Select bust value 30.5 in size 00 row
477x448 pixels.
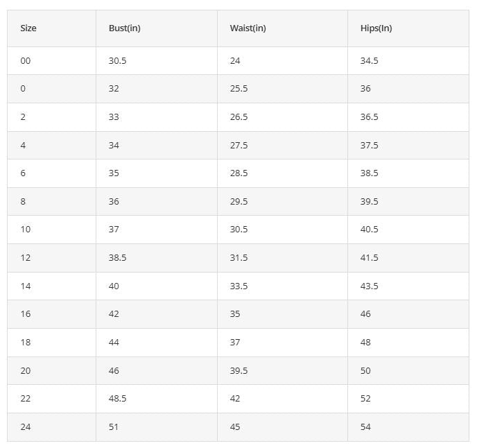[x=117, y=61]
